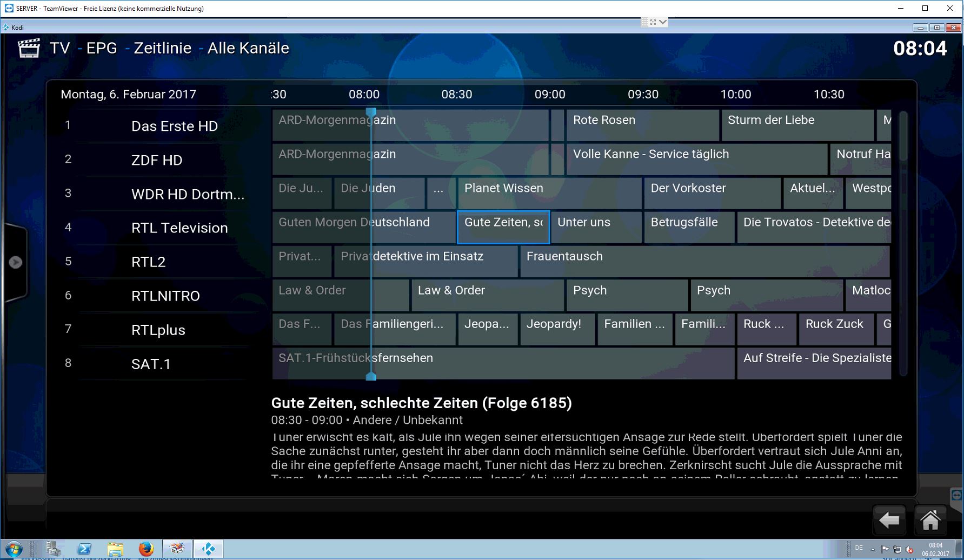Return to Kodi home screen
The image size is (964, 560).
click(930, 520)
